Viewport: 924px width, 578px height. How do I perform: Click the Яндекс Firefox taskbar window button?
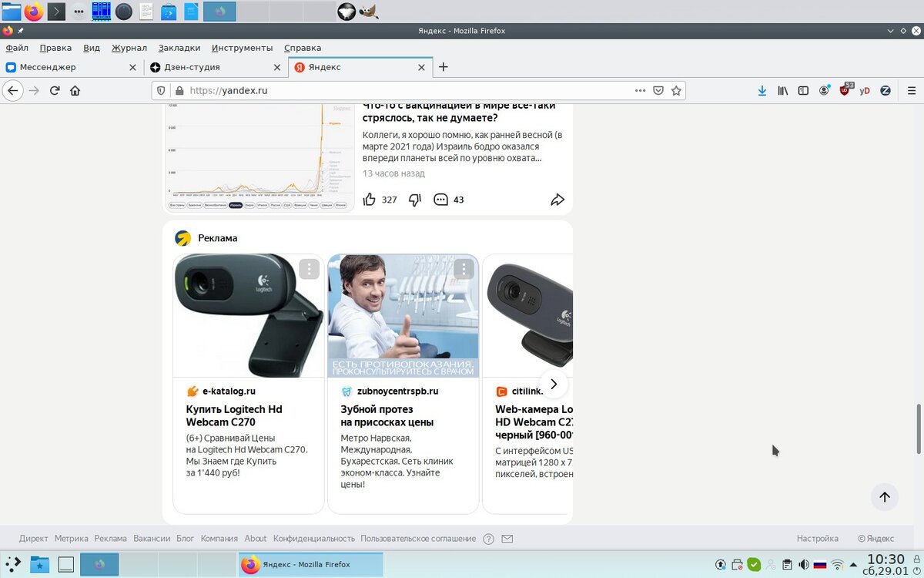coord(310,565)
